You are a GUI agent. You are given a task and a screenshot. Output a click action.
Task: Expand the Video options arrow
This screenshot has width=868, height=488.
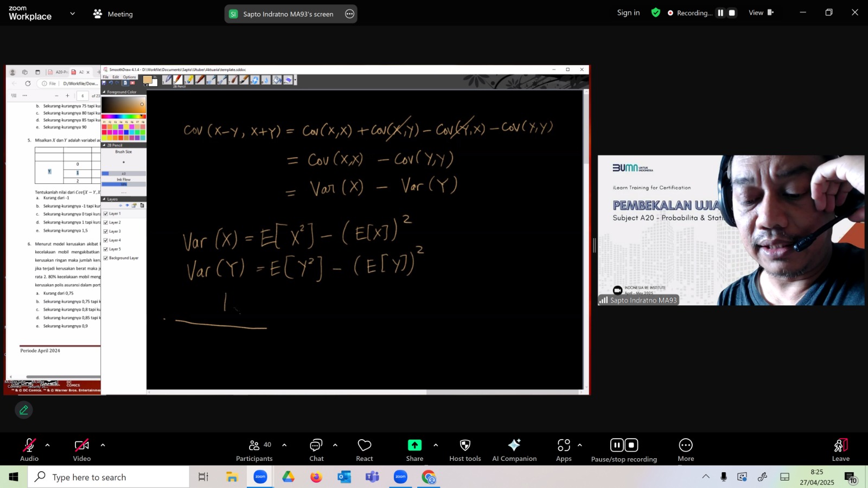pyautogui.click(x=103, y=445)
